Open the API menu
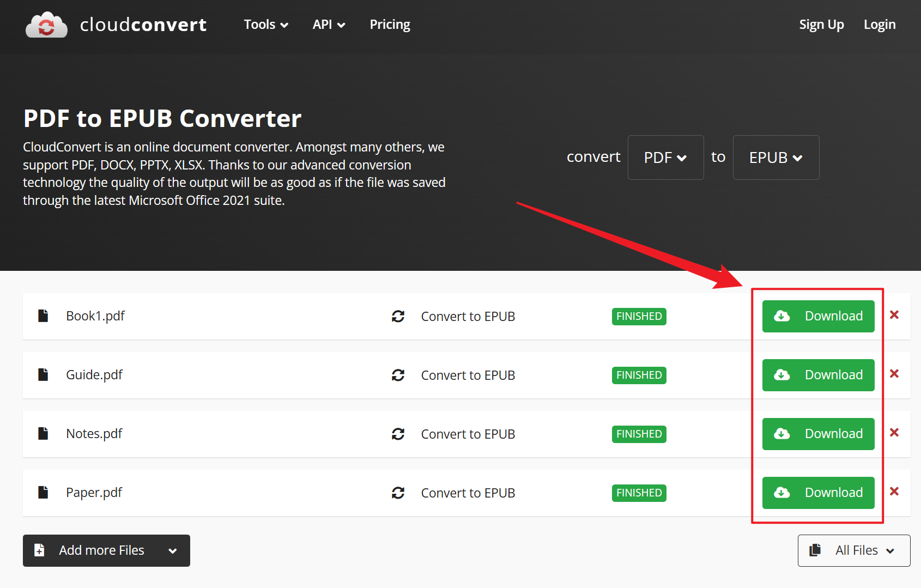Screen dimensions: 921x588 tap(329, 25)
